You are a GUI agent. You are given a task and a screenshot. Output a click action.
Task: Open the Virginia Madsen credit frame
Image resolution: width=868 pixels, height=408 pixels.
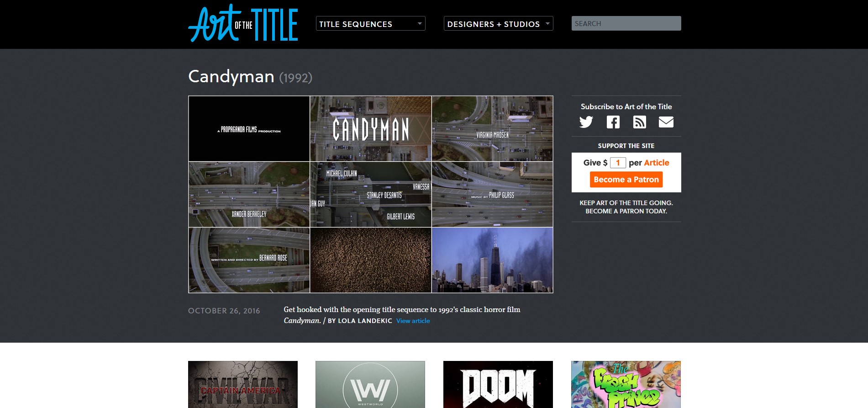492,128
